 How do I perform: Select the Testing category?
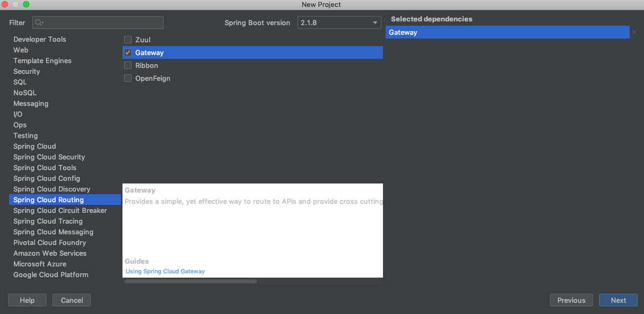[25, 135]
